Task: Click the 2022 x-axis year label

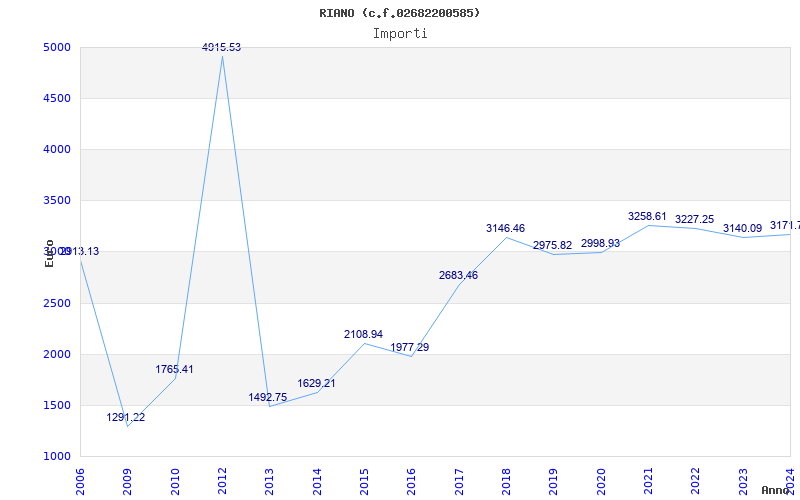Action: pyautogui.click(x=696, y=482)
